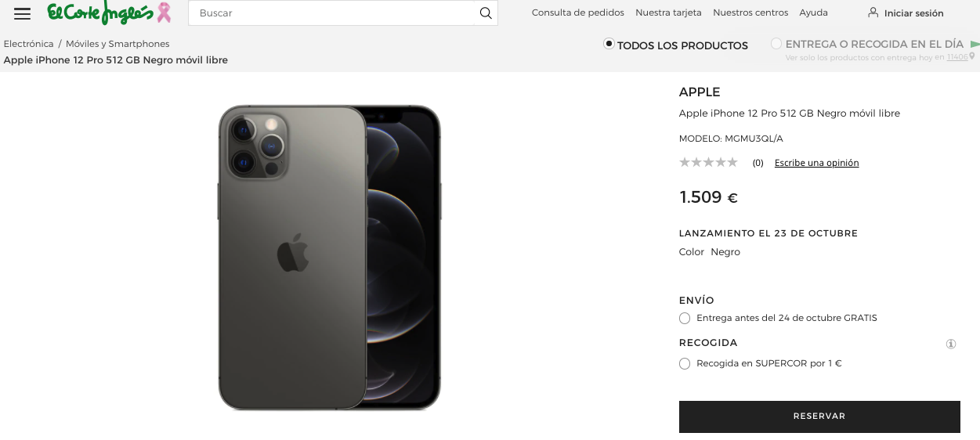Click the user account icon
The width and height of the screenshot is (980, 440).
873,13
